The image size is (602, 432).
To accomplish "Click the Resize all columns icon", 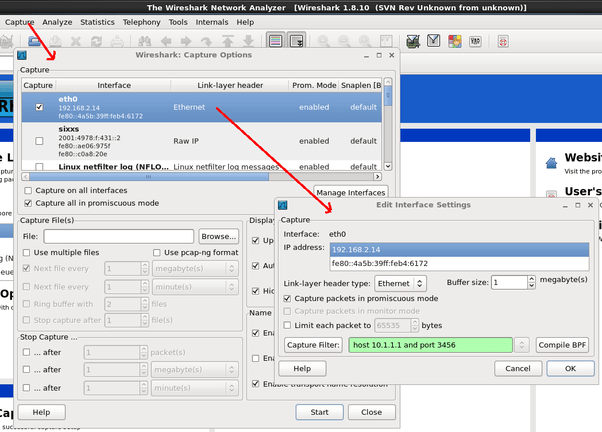I will pos(386,41).
